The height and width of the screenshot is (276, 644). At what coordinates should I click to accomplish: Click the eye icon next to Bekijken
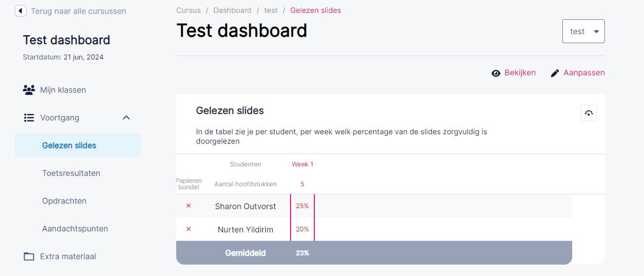(496, 73)
